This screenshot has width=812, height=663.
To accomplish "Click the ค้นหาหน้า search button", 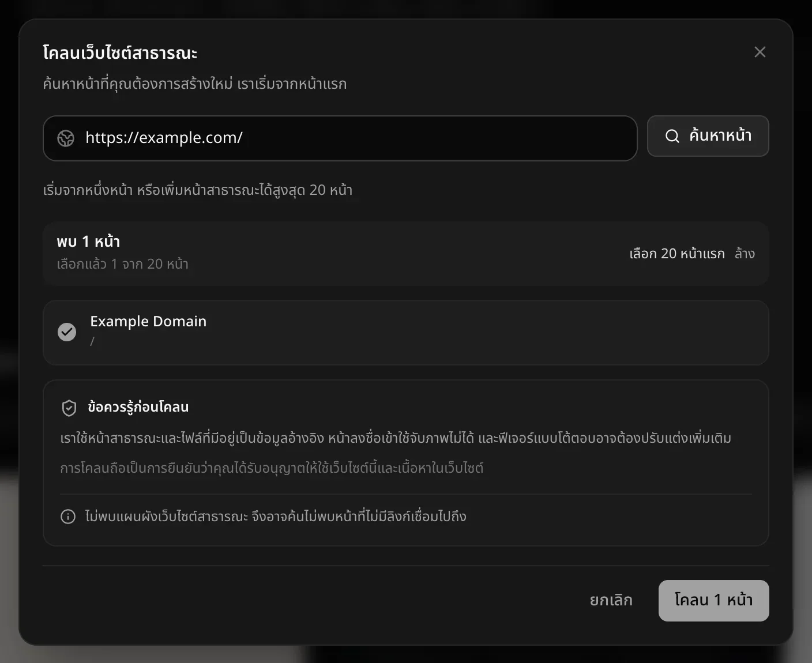I will 708,136.
